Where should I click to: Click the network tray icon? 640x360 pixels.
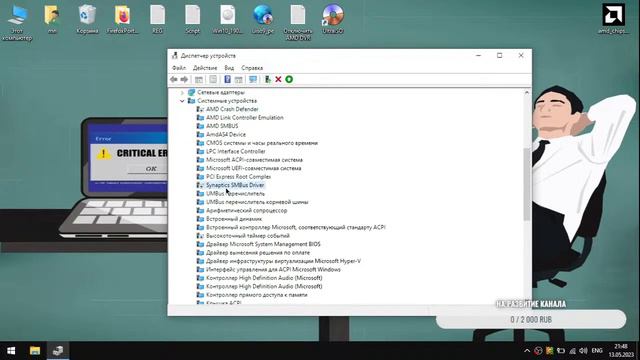(572, 351)
